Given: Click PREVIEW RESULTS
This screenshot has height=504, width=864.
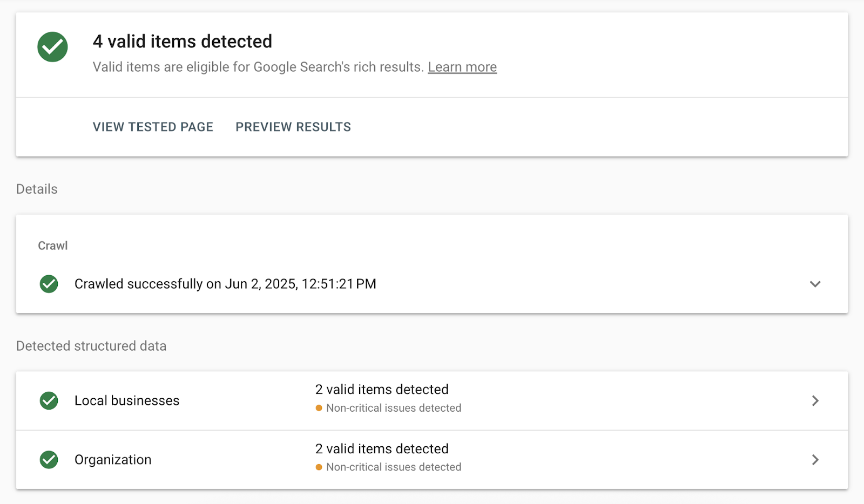Looking at the screenshot, I should point(293,127).
